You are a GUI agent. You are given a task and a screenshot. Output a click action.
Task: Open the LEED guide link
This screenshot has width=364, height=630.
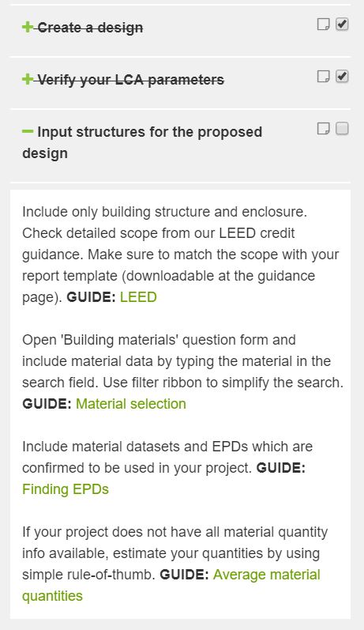tap(138, 297)
